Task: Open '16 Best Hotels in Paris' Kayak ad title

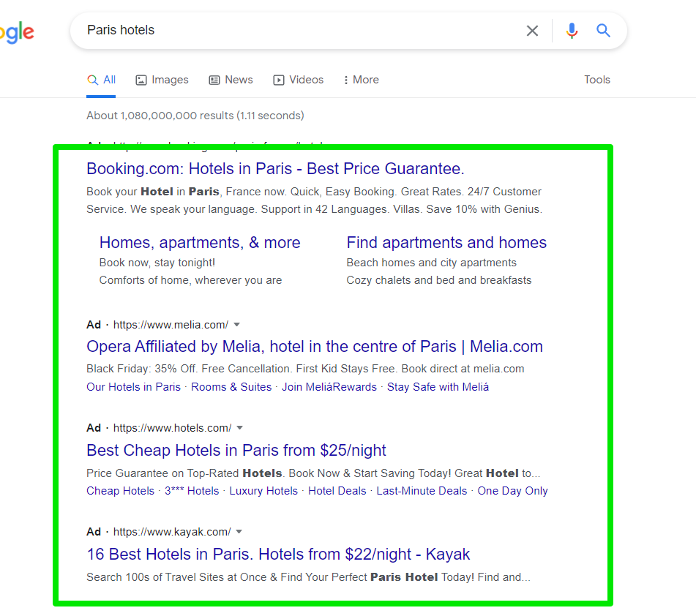Action: (x=278, y=555)
